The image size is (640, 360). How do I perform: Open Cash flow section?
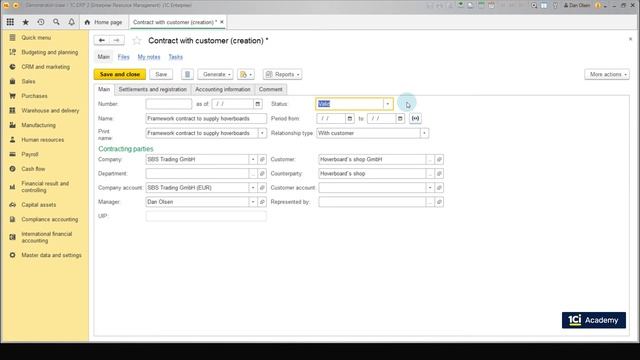33,169
